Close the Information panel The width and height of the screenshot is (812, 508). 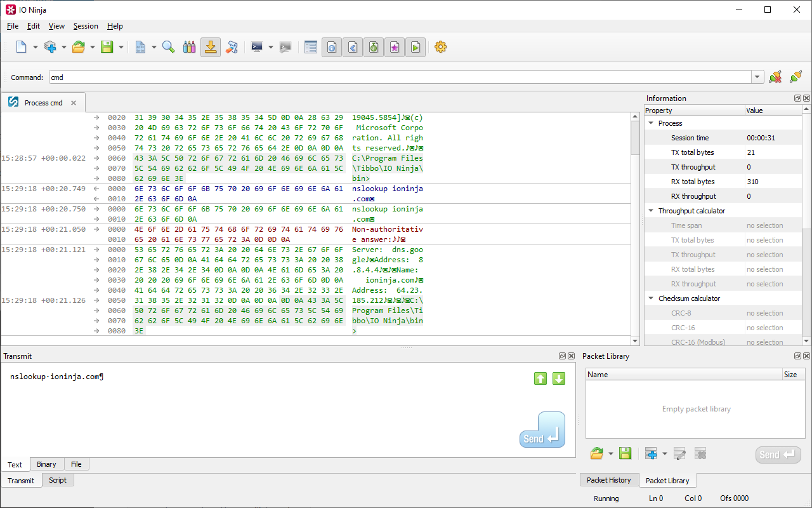807,98
